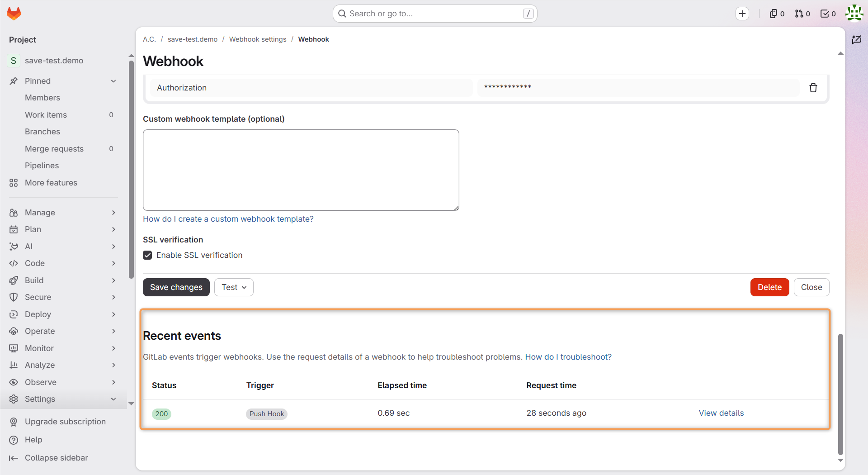The height and width of the screenshot is (475, 868).
Task: Open Work items in the sidebar
Action: [46, 115]
